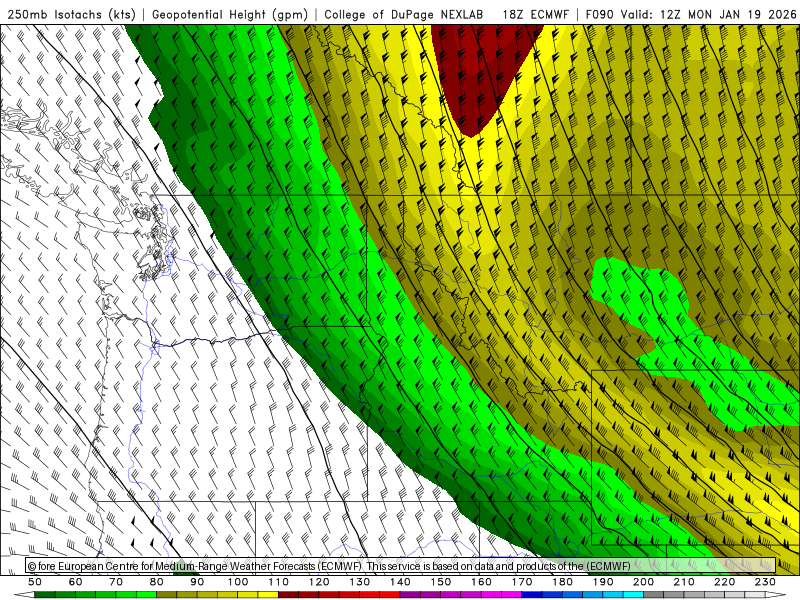Click the 130 value on the legend scale
This screenshot has width=800, height=600.
click(360, 582)
